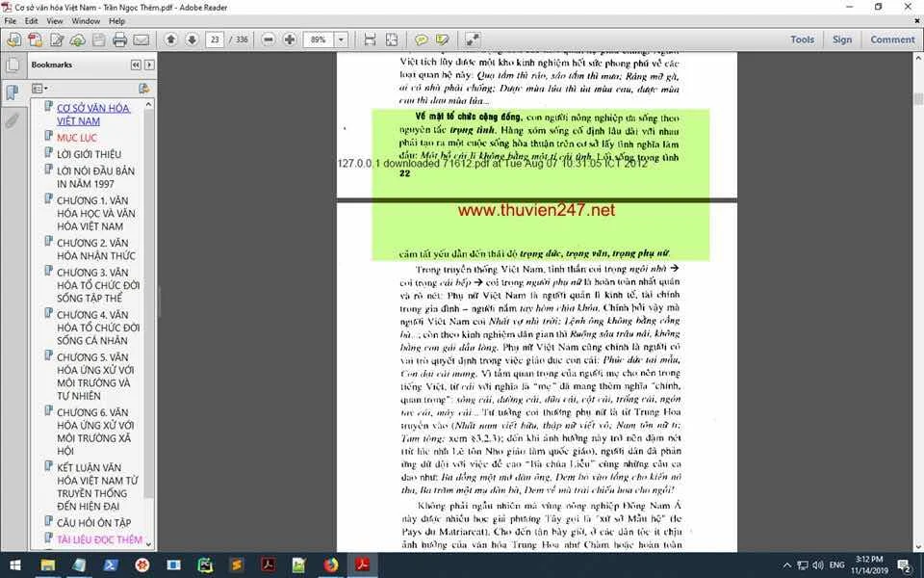Open the Sign pane
924x578 pixels.
(x=842, y=39)
